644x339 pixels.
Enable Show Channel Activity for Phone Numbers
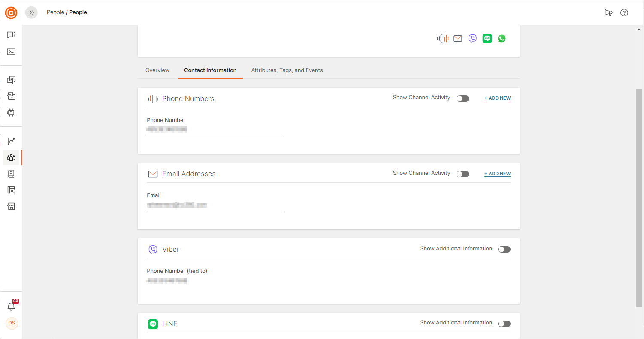click(463, 98)
